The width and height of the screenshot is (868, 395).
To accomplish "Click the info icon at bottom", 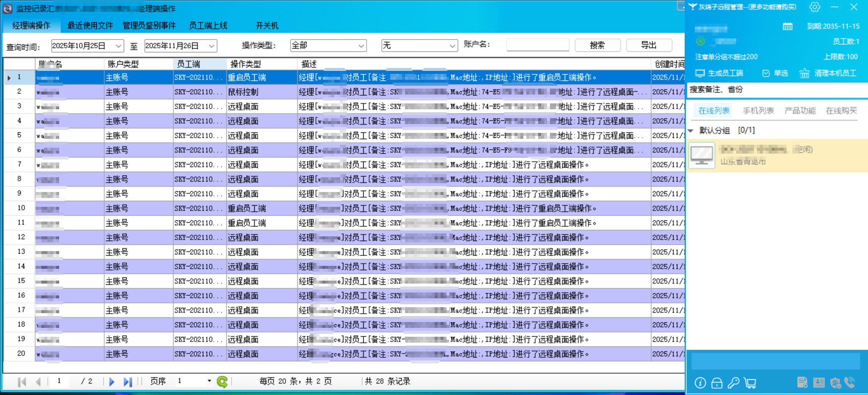I will pos(700,383).
